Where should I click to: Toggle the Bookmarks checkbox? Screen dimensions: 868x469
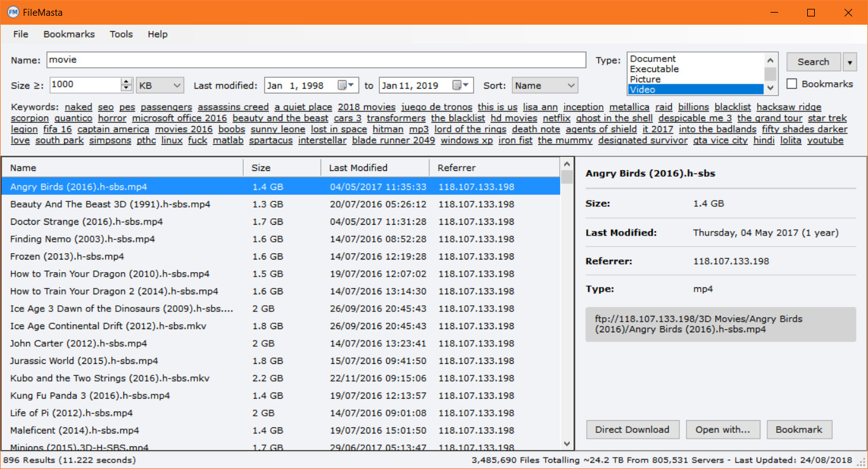[791, 84]
